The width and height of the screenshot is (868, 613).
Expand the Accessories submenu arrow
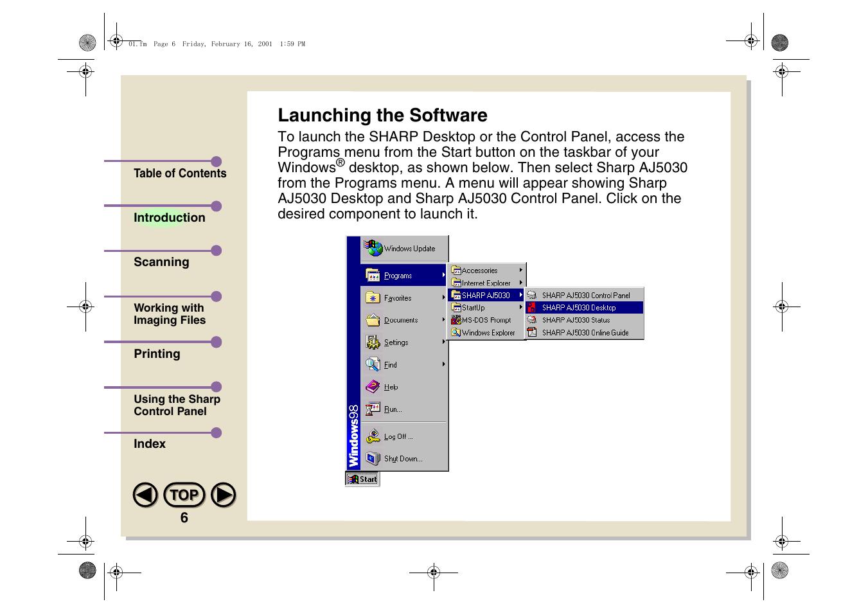tap(521, 271)
